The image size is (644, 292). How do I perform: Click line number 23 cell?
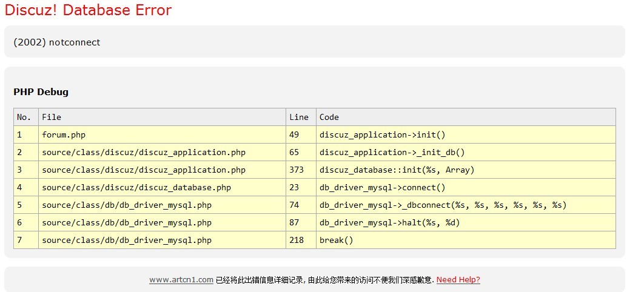[x=301, y=188]
